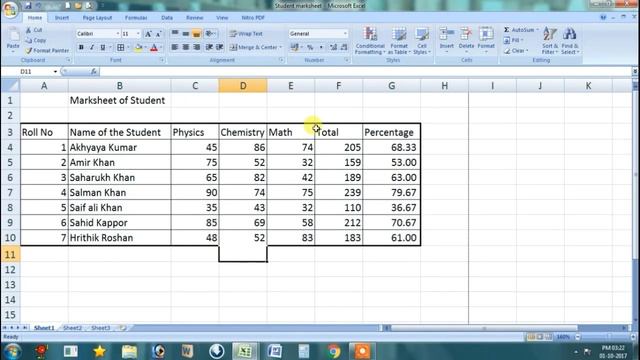Click Increase Decimal
Image resolution: width=640 pixels, height=360 pixels.
[333, 48]
